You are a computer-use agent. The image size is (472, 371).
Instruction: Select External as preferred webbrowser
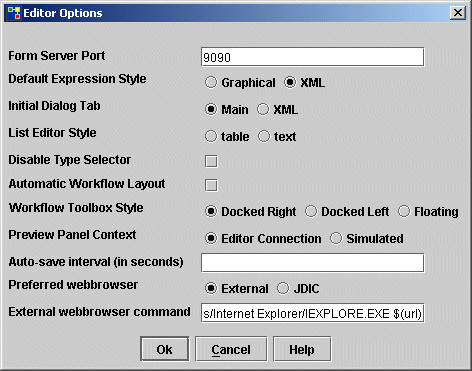(211, 288)
